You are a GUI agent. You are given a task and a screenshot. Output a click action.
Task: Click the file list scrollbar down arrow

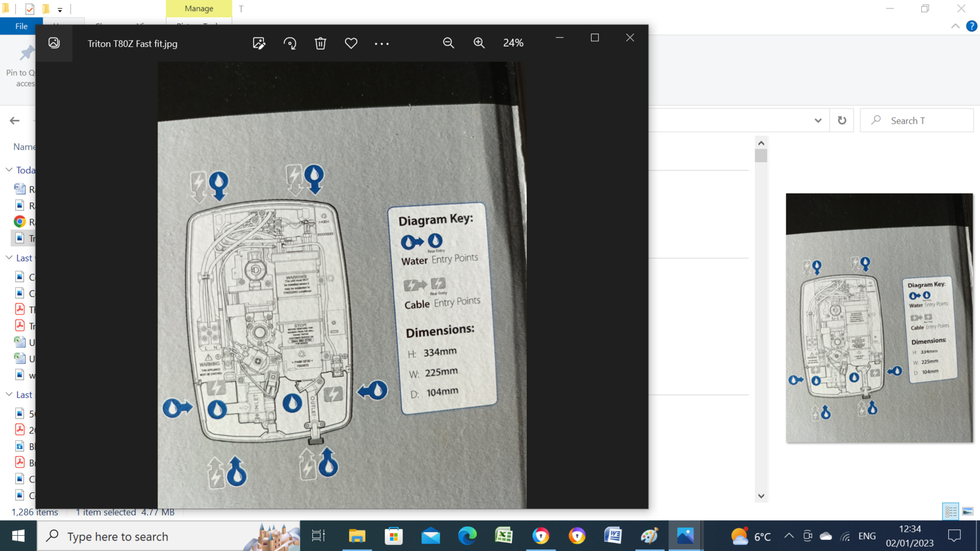point(761,496)
